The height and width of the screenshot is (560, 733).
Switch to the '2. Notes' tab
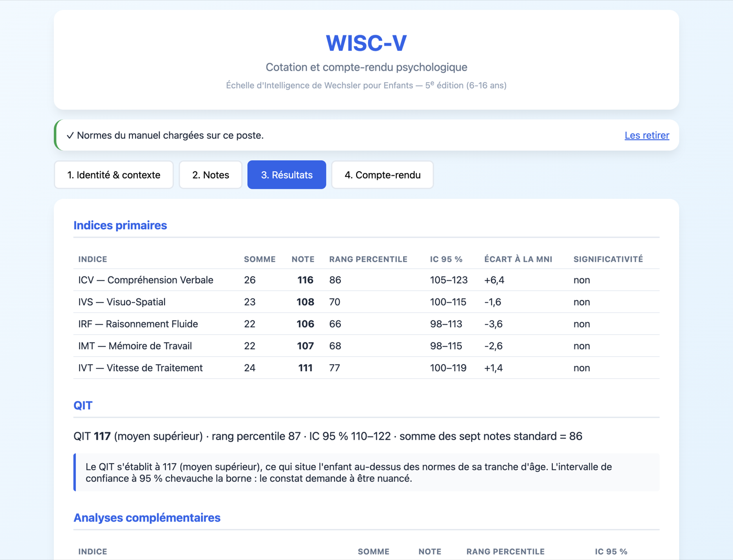(210, 175)
